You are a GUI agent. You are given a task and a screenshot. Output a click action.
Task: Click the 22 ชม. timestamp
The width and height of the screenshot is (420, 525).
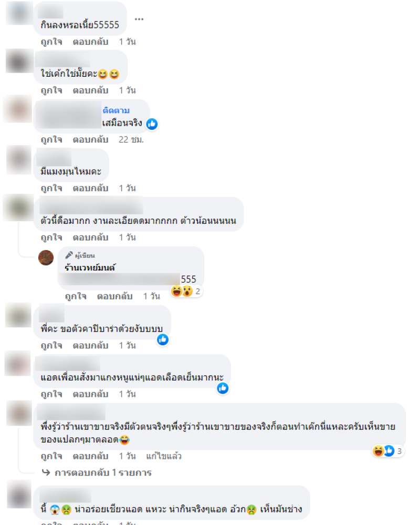click(131, 139)
